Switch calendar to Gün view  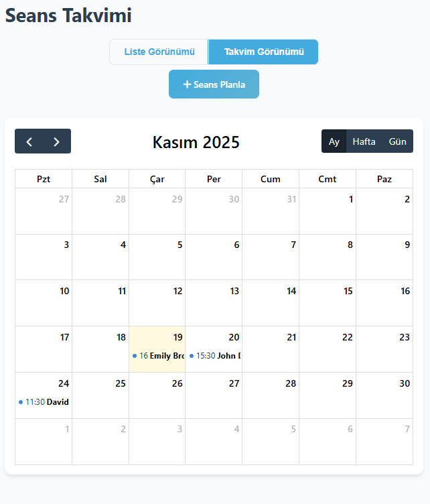398,141
